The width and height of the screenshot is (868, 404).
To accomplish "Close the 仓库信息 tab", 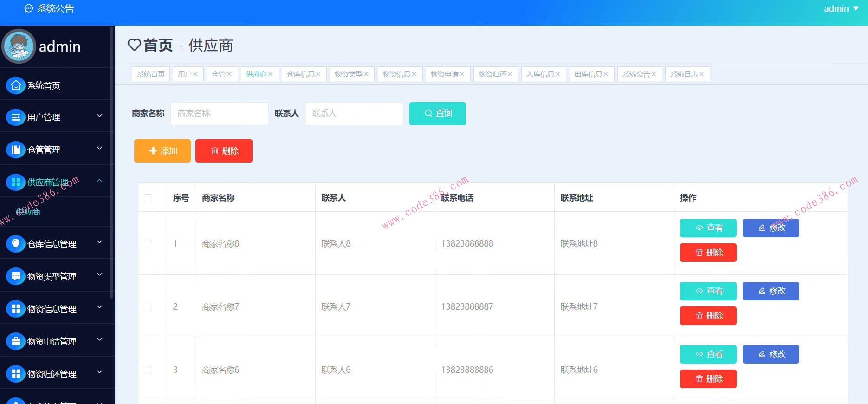I will pos(318,74).
